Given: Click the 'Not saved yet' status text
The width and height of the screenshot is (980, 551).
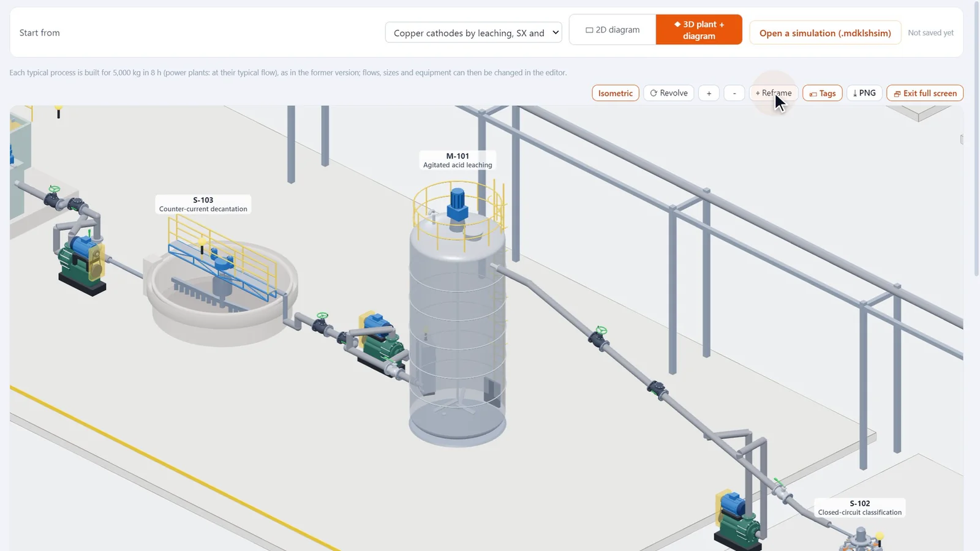Looking at the screenshot, I should pyautogui.click(x=930, y=33).
